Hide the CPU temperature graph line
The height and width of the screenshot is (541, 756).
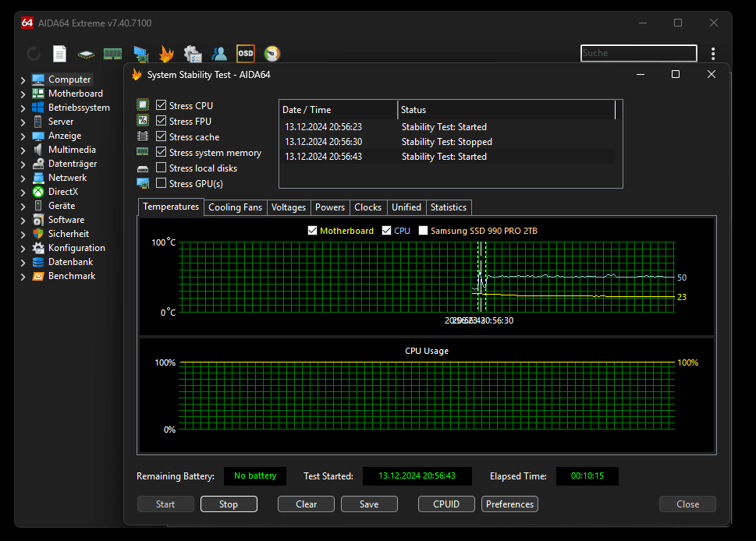[386, 230]
